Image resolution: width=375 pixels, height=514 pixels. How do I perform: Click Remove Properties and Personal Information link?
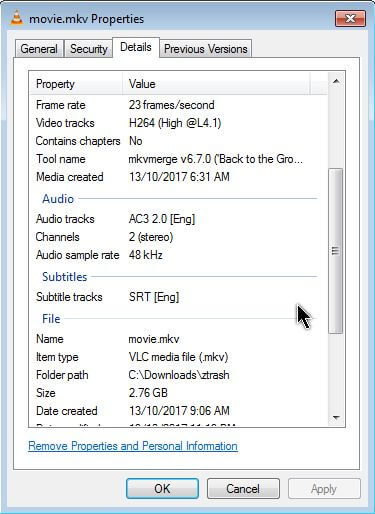point(133,446)
